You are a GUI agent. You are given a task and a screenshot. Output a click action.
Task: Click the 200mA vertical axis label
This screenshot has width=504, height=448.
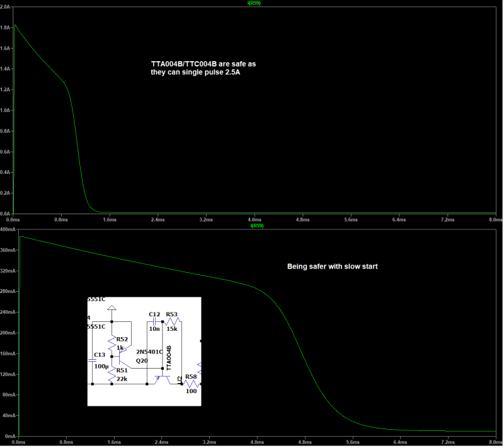tap(8, 333)
